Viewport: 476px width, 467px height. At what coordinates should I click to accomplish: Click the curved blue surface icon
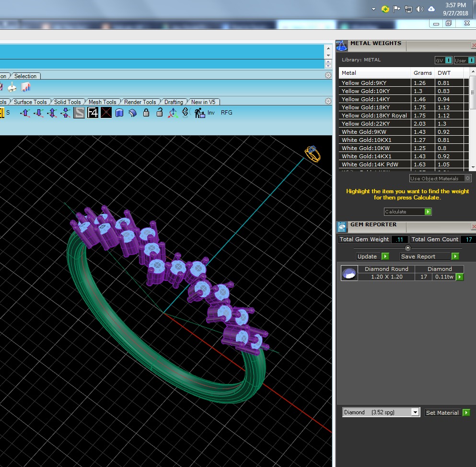click(133, 113)
